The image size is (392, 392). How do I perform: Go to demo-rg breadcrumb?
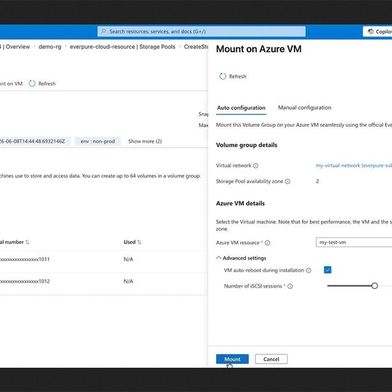coord(50,47)
